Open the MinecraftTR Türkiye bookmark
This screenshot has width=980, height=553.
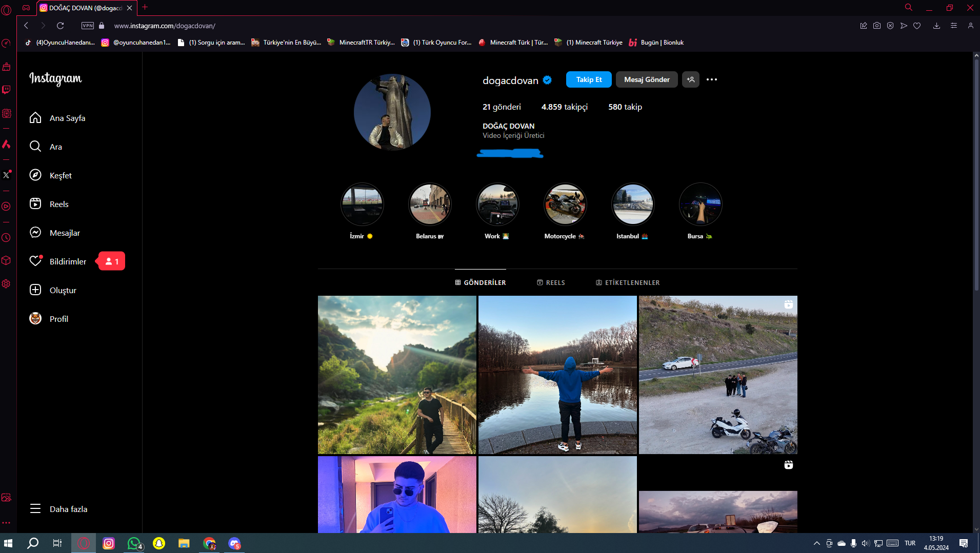pos(362,43)
